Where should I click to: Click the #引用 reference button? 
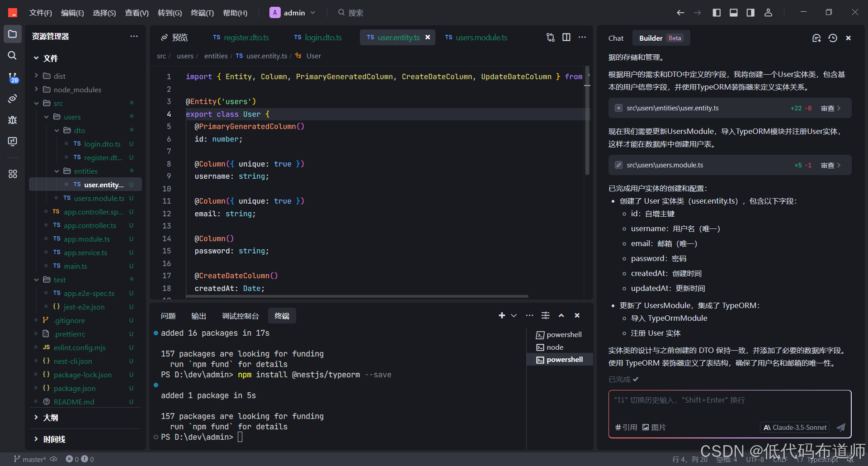[x=626, y=427]
